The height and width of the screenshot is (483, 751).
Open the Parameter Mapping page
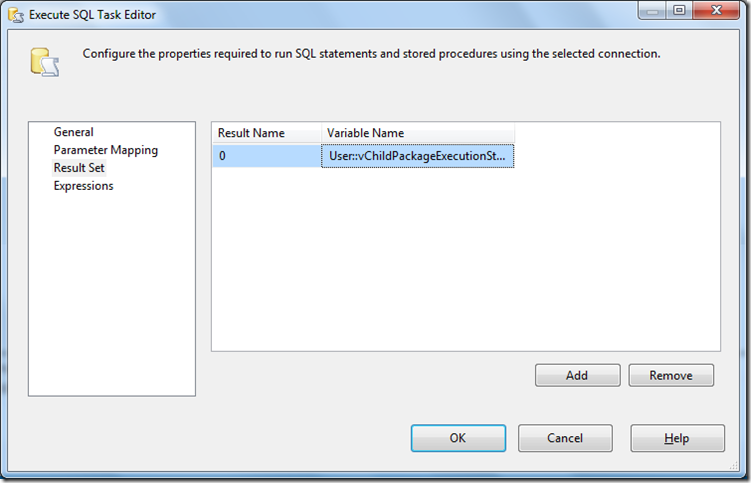pos(105,150)
